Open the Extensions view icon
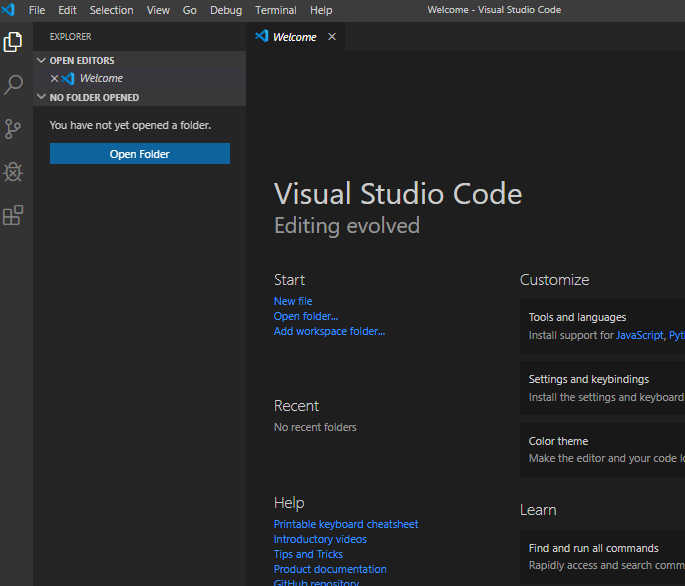 pos(13,215)
